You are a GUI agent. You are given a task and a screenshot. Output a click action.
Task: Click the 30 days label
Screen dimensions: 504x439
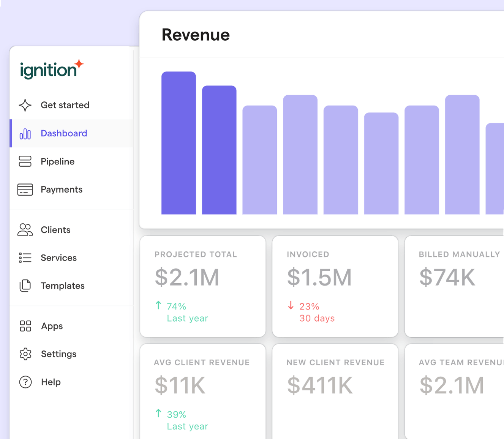(317, 318)
